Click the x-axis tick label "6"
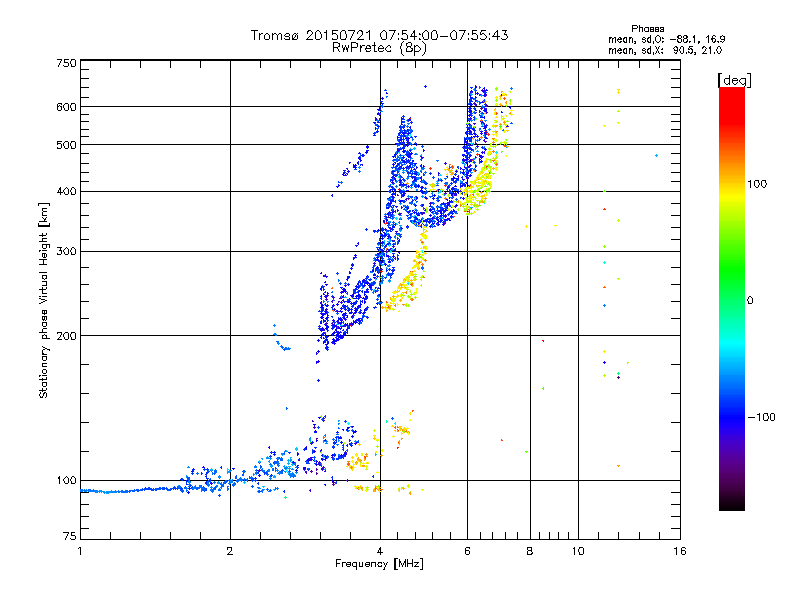The image size is (800, 600). pyautogui.click(x=467, y=551)
